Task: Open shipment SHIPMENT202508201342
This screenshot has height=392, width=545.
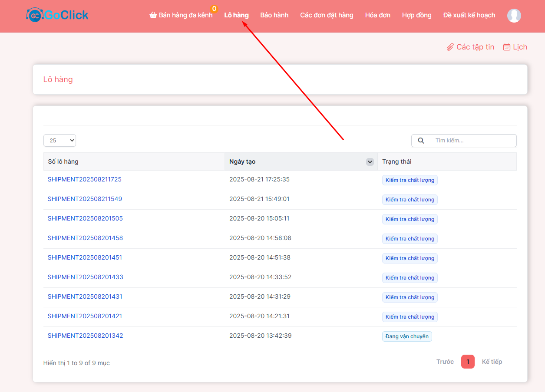Action: [x=86, y=336]
